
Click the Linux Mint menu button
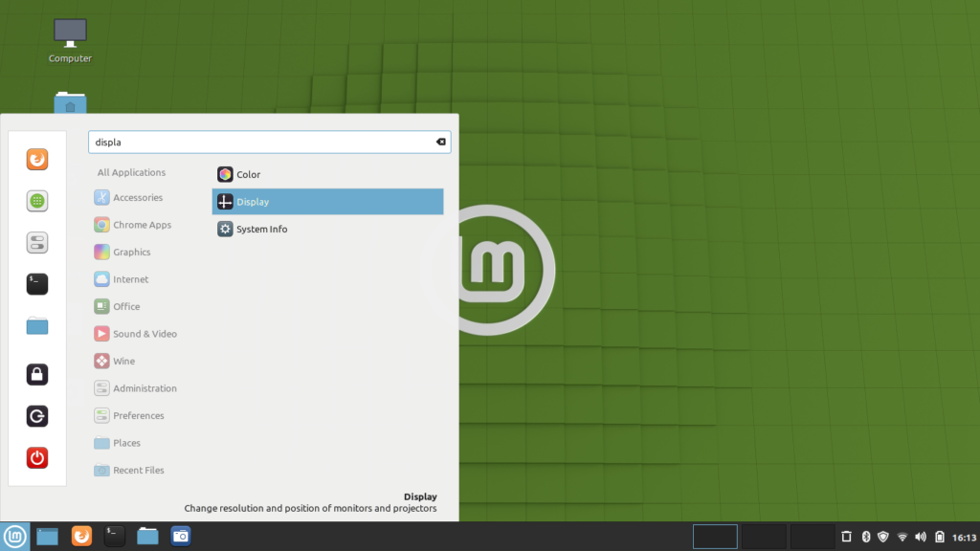pyautogui.click(x=14, y=536)
